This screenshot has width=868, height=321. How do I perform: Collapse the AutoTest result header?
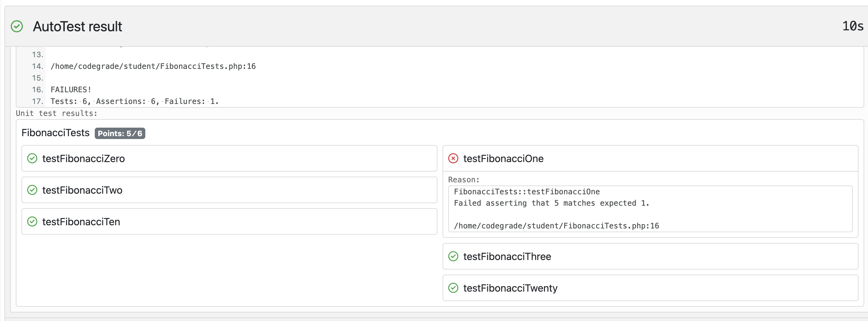pos(436,26)
